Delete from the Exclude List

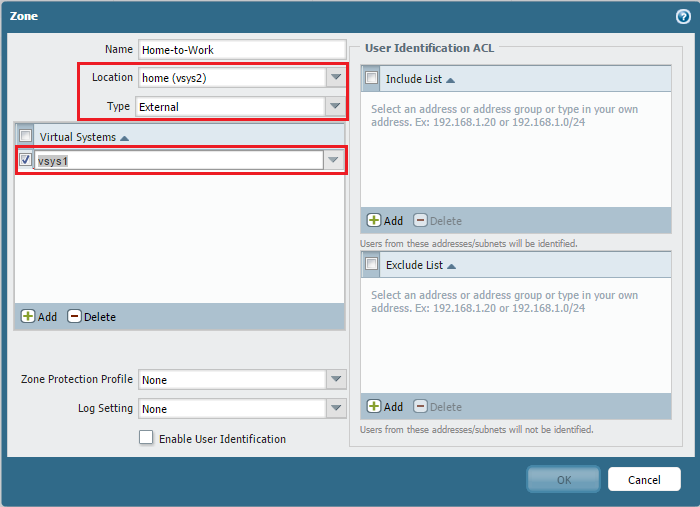[438, 407]
